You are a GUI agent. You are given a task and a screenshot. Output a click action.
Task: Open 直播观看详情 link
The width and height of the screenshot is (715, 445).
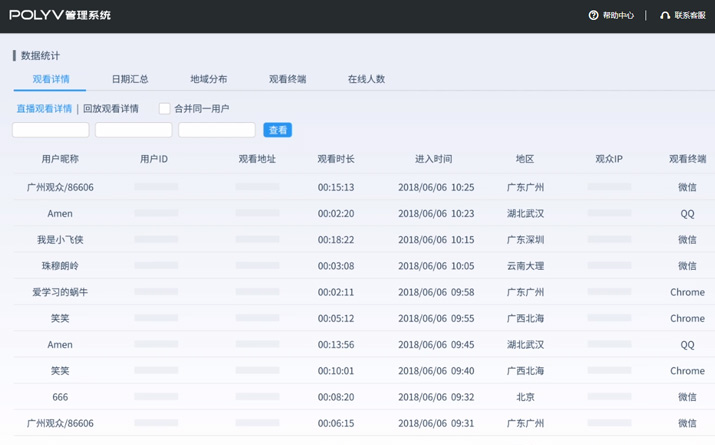coord(44,108)
